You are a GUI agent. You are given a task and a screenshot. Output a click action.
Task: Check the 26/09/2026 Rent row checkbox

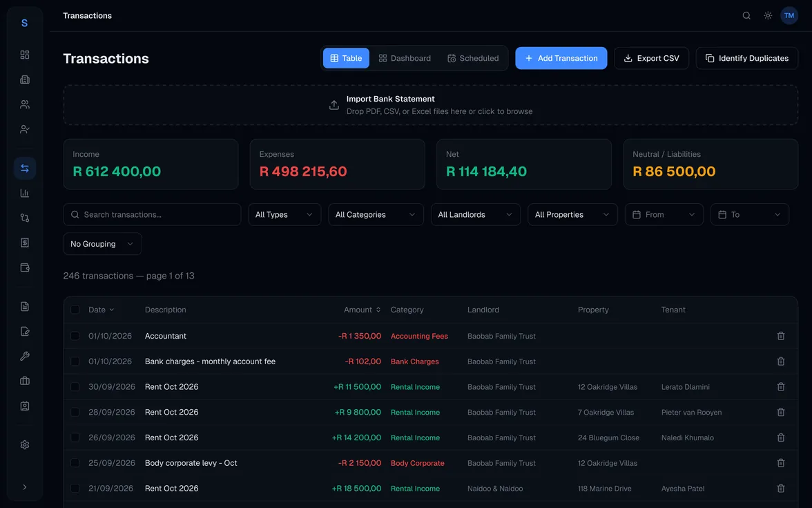pyautogui.click(x=75, y=438)
